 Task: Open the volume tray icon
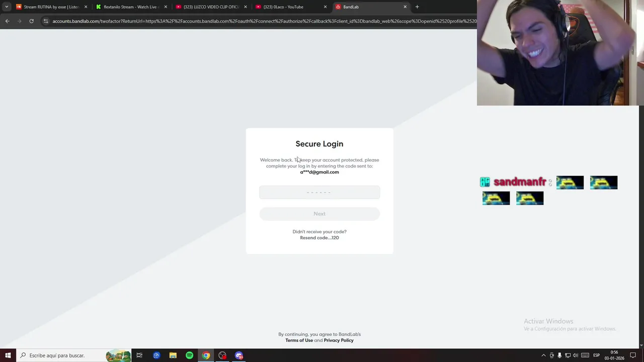click(x=576, y=355)
